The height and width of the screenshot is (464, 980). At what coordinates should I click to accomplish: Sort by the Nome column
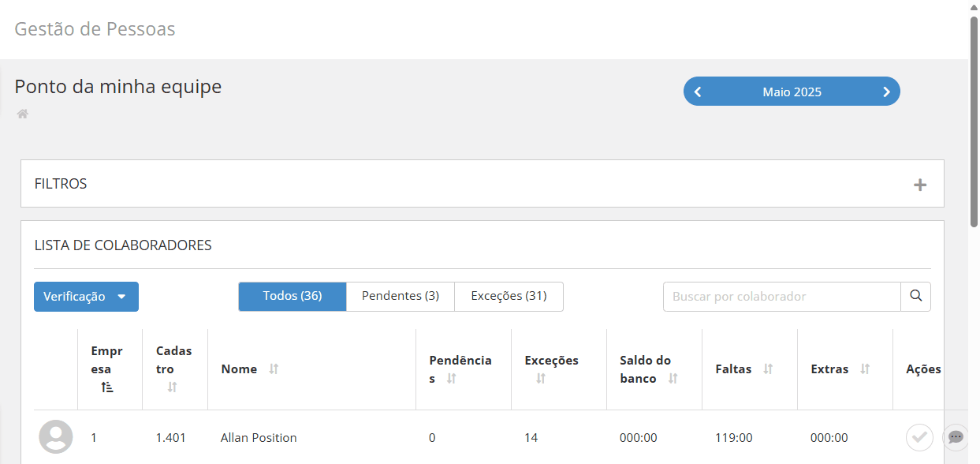point(274,369)
